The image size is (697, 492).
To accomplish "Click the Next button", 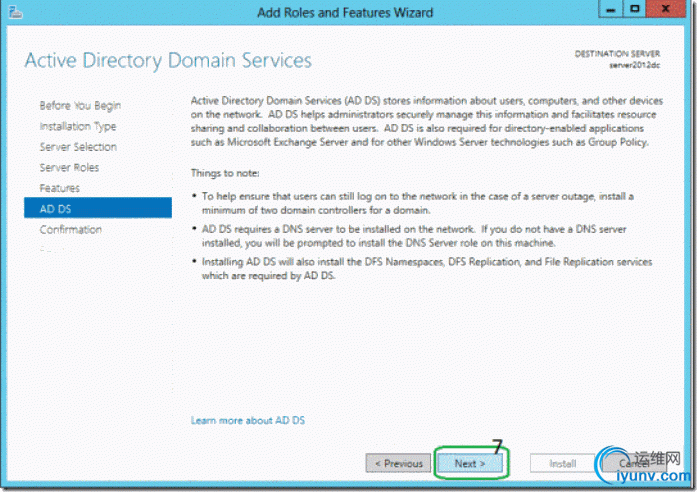I will (470, 464).
